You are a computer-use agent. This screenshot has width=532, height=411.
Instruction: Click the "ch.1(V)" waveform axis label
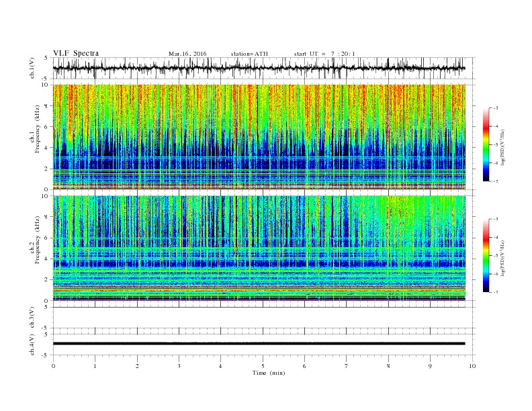click(x=32, y=68)
